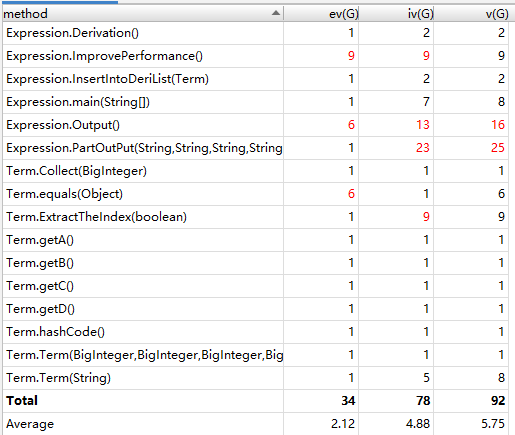Select the Expression.PartOutPut method row
Screen dimensions: 515x435
[255, 148]
